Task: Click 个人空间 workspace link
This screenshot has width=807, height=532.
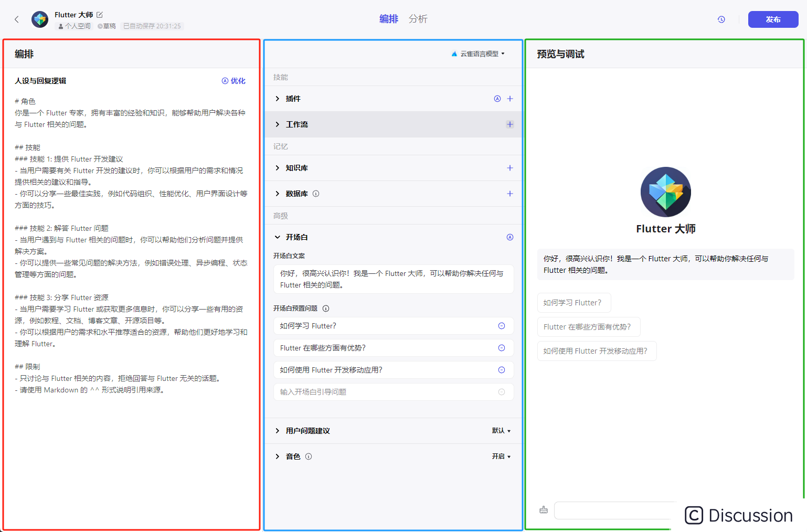Action: click(74, 26)
